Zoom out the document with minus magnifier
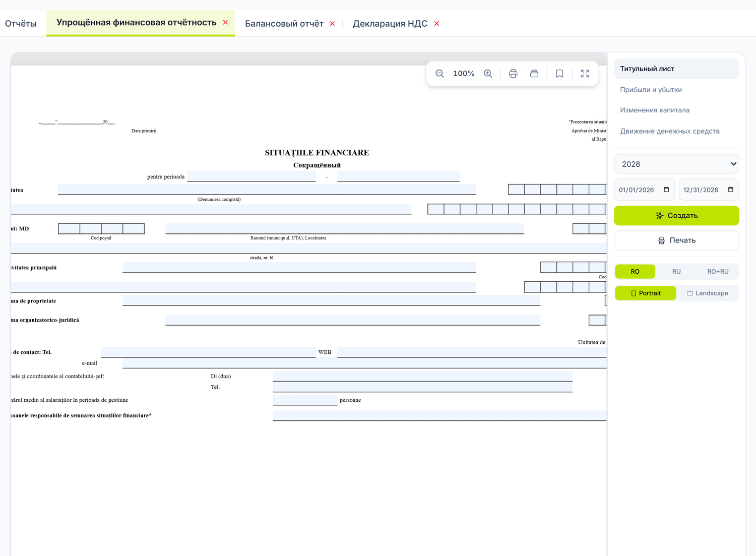 pyautogui.click(x=439, y=74)
